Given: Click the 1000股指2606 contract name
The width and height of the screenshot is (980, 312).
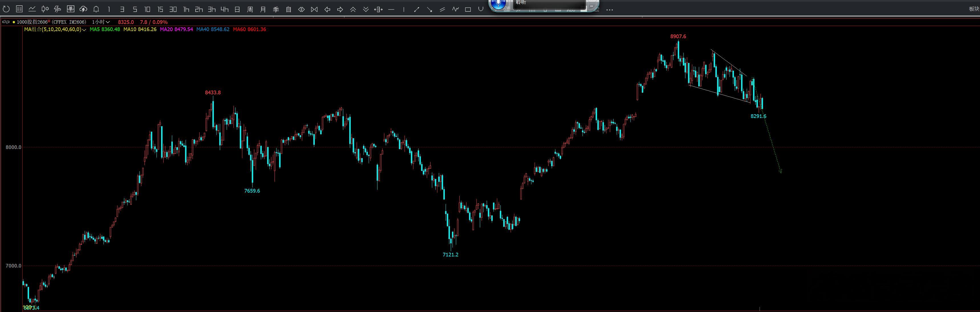Looking at the screenshot, I should [32, 22].
